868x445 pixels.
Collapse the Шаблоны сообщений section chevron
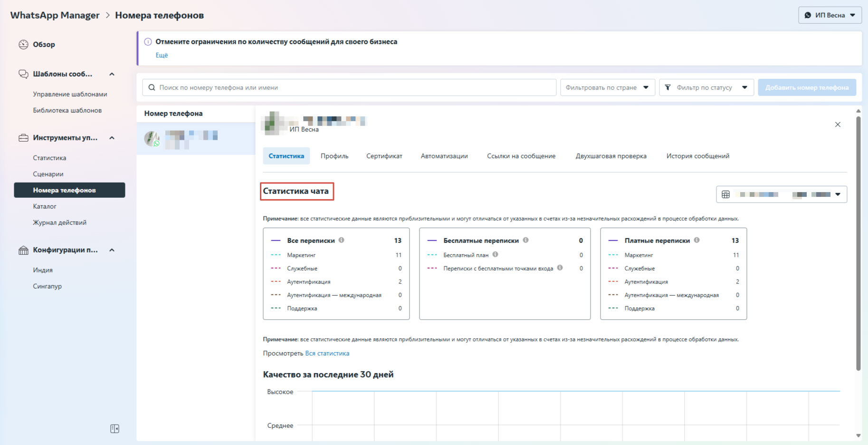point(112,74)
